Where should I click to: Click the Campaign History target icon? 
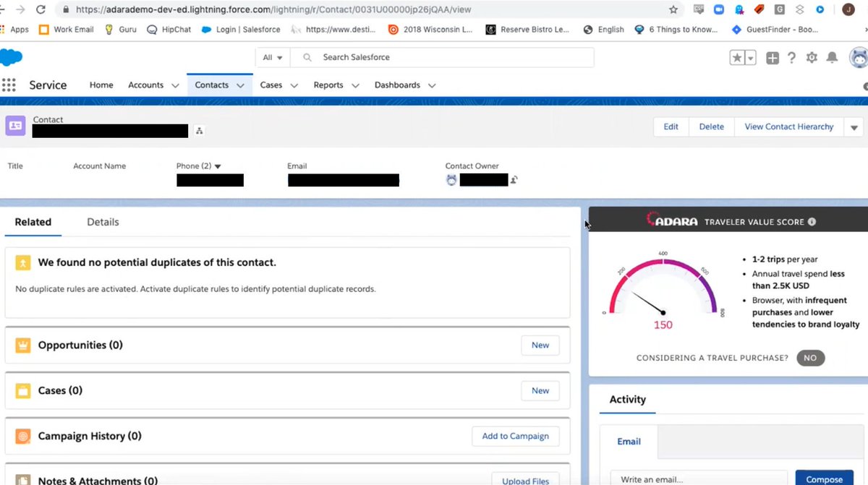point(23,437)
